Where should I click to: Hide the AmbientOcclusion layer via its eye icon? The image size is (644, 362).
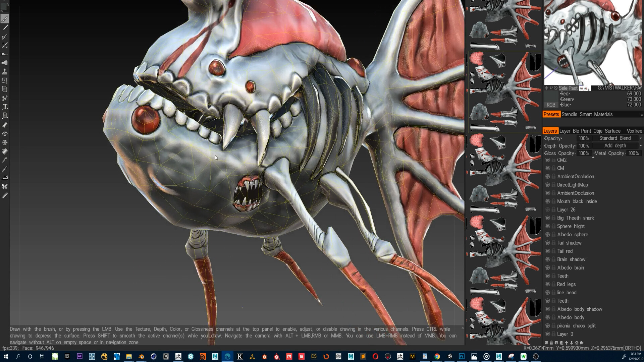click(547, 177)
